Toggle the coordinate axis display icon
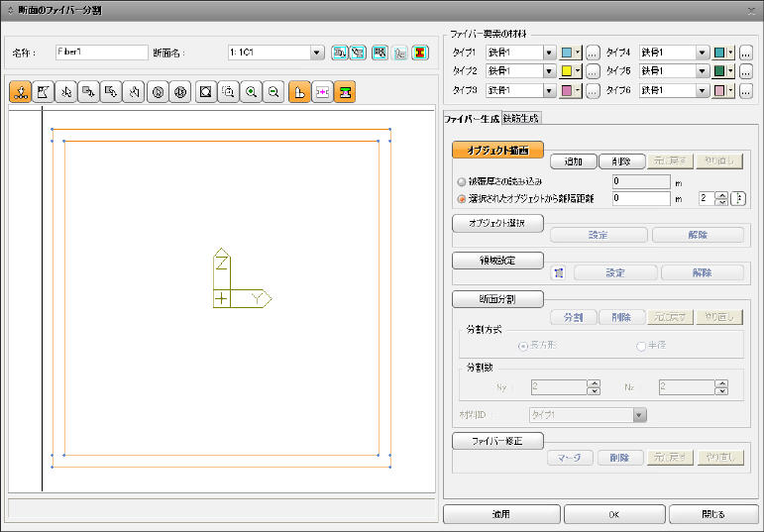 pyautogui.click(x=299, y=92)
